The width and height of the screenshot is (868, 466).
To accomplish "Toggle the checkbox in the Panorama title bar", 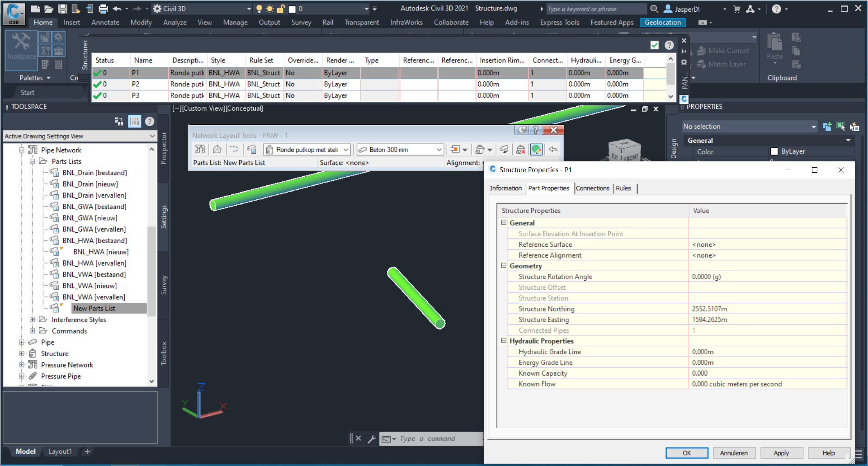I will tap(655, 45).
